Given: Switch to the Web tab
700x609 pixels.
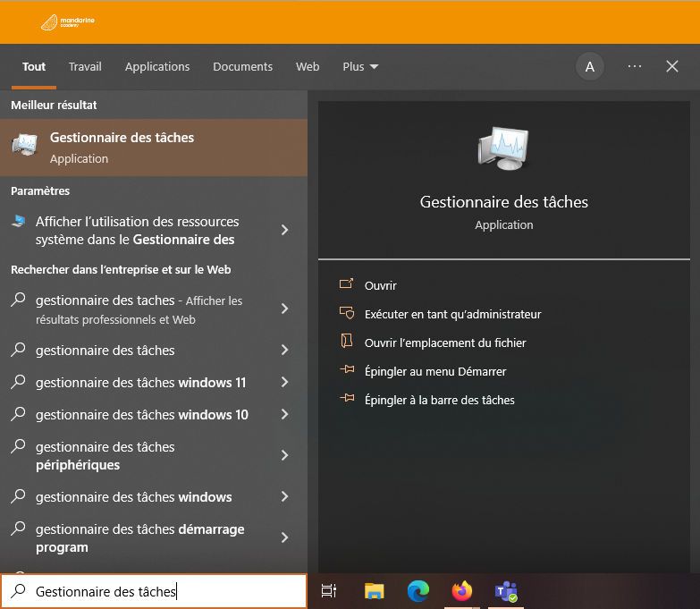Looking at the screenshot, I should pyautogui.click(x=308, y=66).
